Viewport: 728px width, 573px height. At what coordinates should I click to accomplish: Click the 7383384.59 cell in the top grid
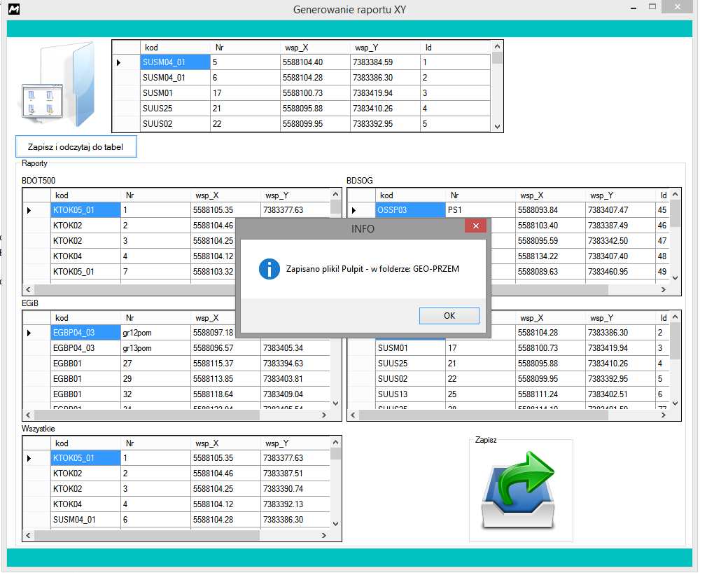pyautogui.click(x=386, y=62)
